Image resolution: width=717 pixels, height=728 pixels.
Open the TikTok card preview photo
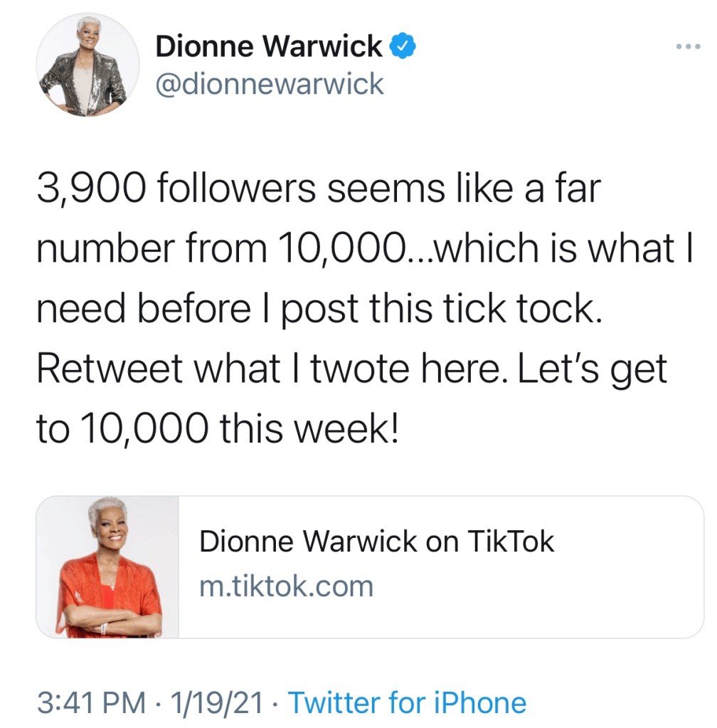tap(107, 566)
